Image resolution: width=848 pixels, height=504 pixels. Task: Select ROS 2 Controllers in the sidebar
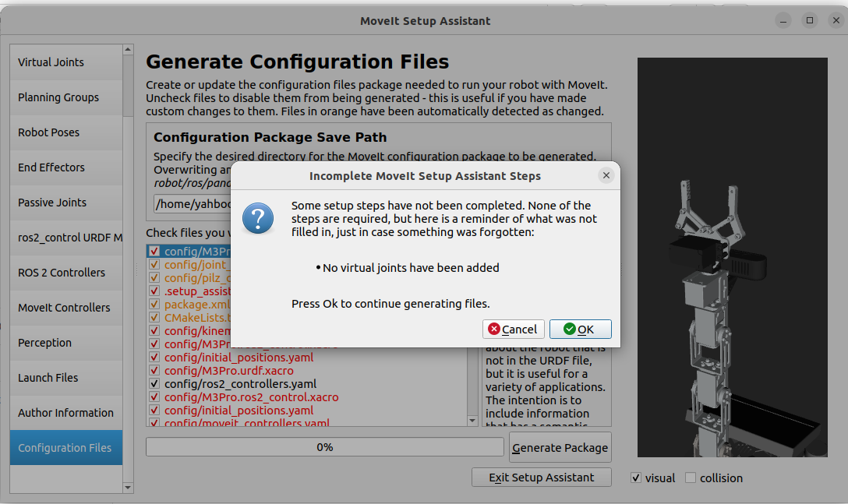point(66,273)
